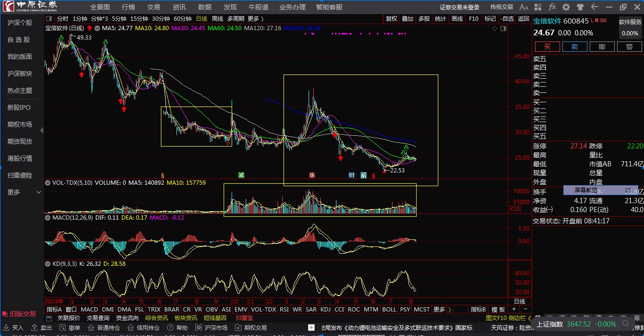644x336 pixels.
Task: Select the 分时 period
Action: click(x=63, y=19)
